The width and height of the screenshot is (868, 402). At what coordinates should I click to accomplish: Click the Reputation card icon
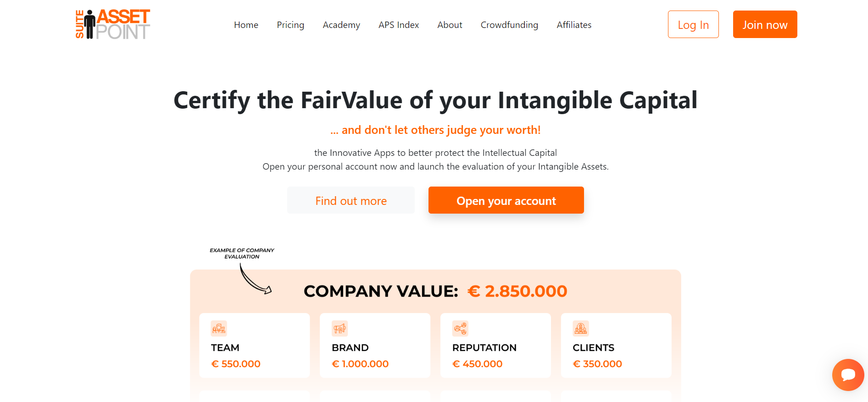(460, 328)
